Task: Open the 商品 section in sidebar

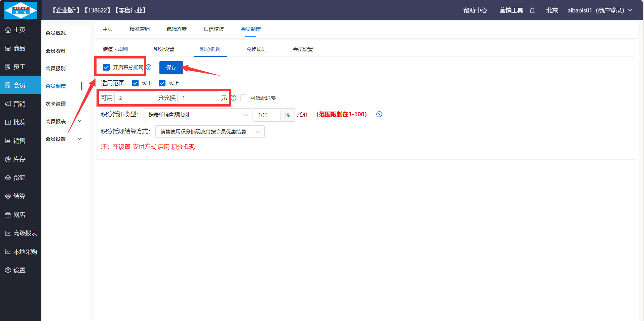Action: point(20,48)
